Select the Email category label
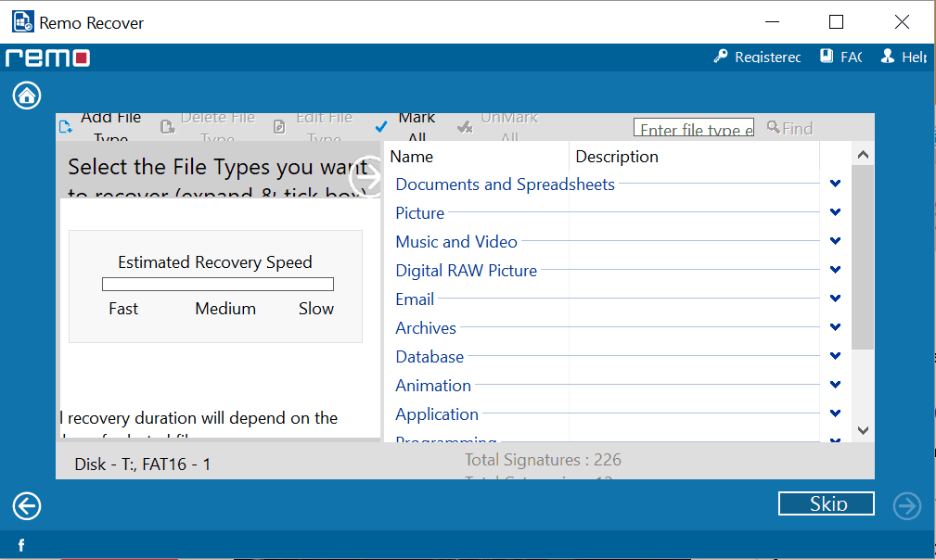Screen dimensions: 936x560 pos(415,299)
